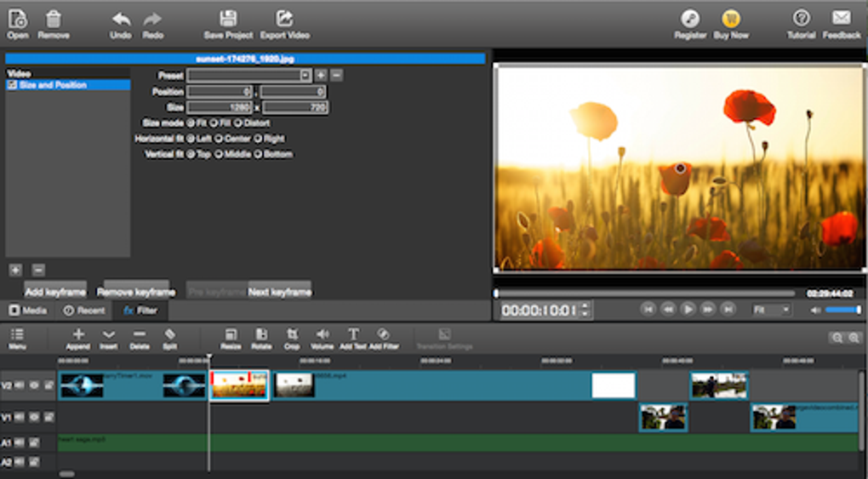This screenshot has width=868, height=479.
Task: Open the timeline Menu
Action: tap(17, 335)
